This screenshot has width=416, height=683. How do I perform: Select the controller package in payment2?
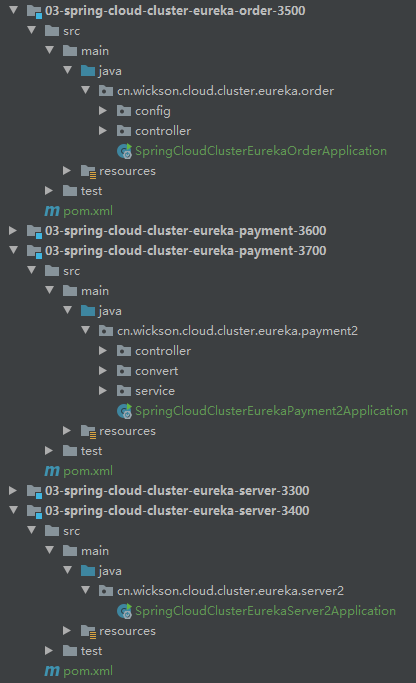pyautogui.click(x=163, y=351)
